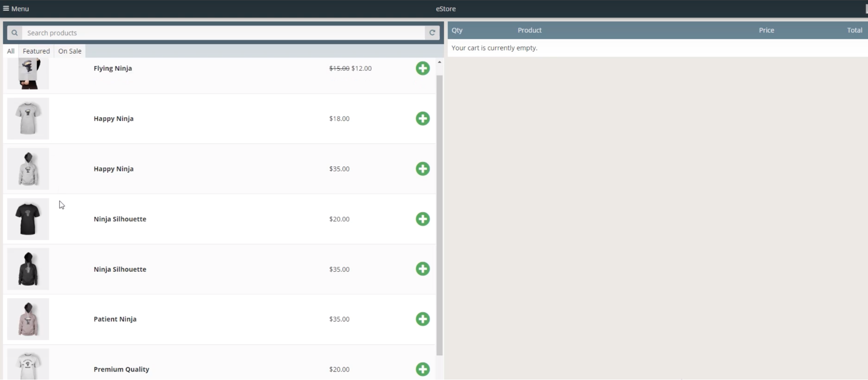Click the eStore title in top bar

click(446, 9)
